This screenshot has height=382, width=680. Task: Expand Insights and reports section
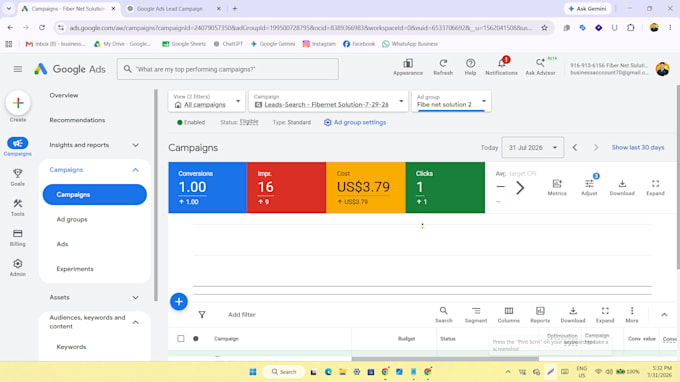[136, 145]
